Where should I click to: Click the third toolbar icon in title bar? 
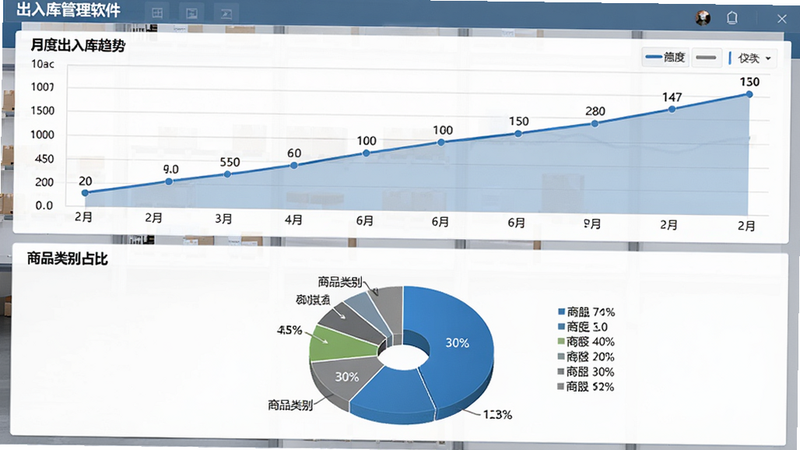click(226, 14)
